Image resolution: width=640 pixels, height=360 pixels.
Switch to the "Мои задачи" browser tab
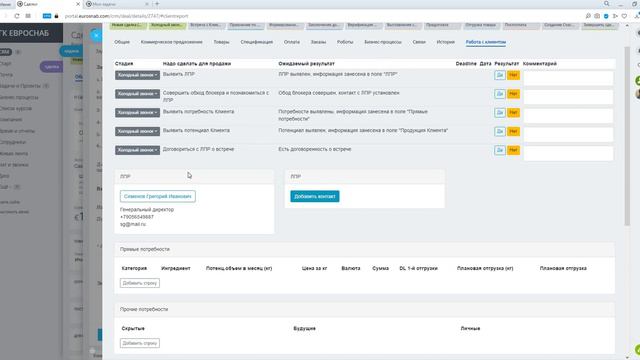[x=116, y=4]
